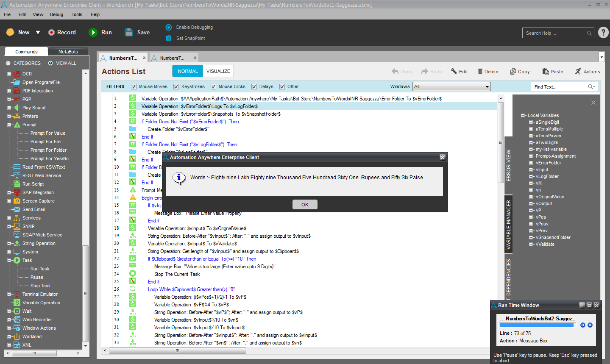Open the VARIABLE MANAGER side tab
This screenshot has width=610, height=364.
pos(508,225)
